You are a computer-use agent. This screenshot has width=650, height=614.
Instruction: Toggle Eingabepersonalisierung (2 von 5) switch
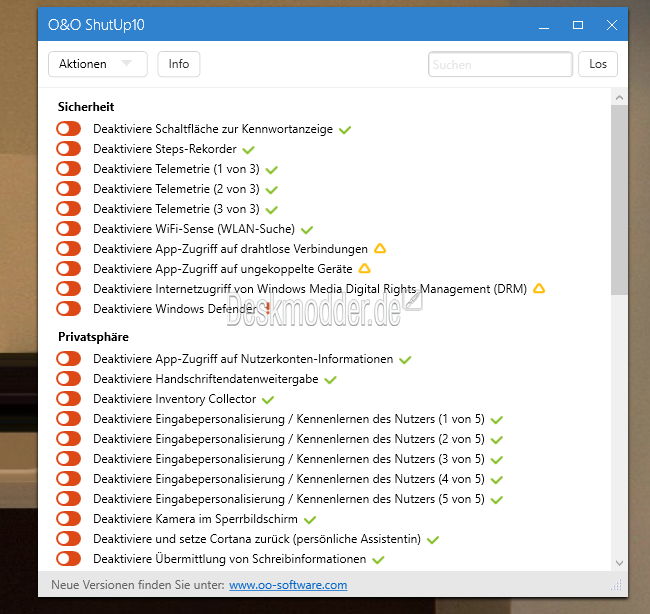pos(69,439)
